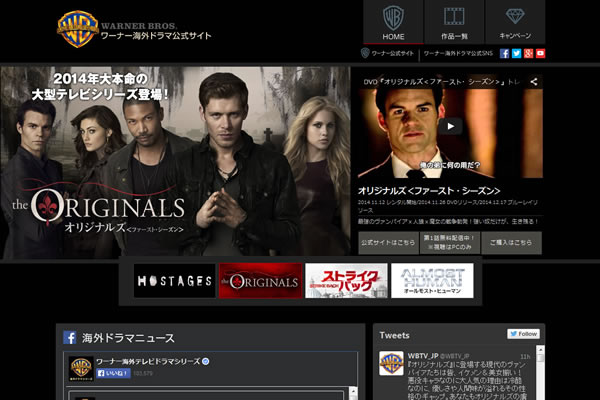Viewport: 600px width, 400px height.
Task: Click the video share icon
Action: [x=534, y=82]
